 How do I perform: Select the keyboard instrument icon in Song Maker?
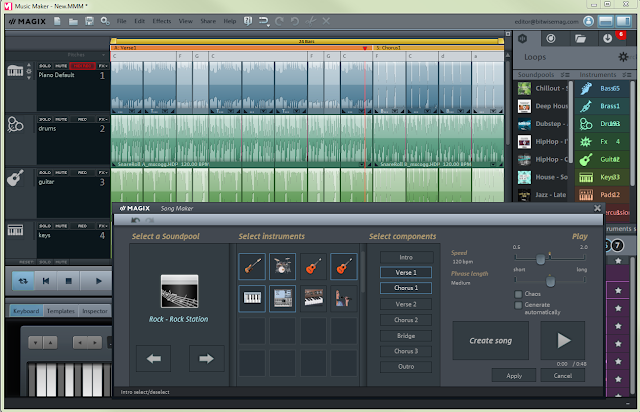(x=252, y=298)
